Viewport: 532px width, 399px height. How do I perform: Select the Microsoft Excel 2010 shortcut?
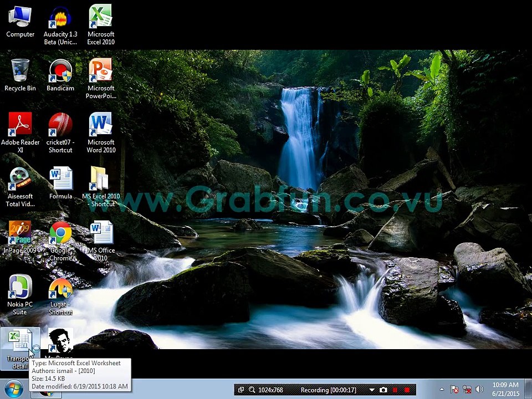pos(101,25)
